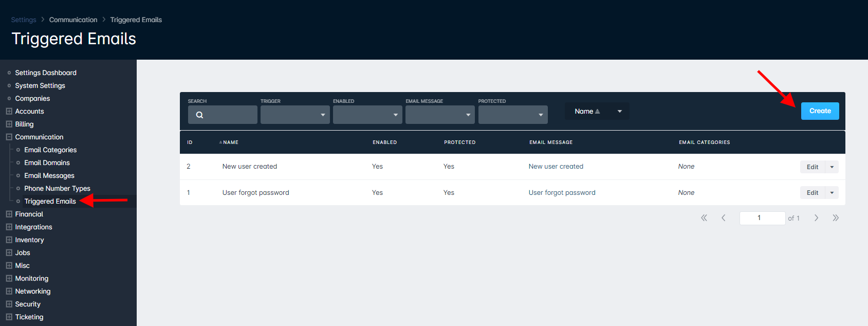Open System Settings in sidebar
The height and width of the screenshot is (326, 868).
pyautogui.click(x=40, y=86)
